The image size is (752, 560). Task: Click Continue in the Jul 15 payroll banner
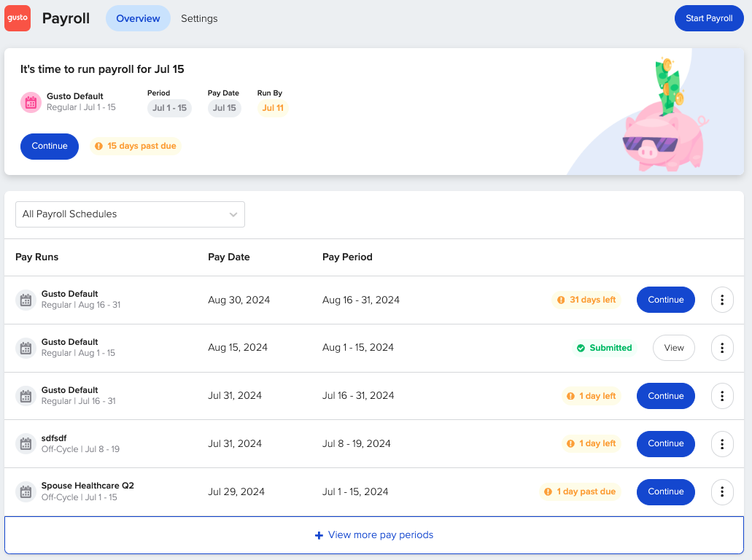click(49, 146)
